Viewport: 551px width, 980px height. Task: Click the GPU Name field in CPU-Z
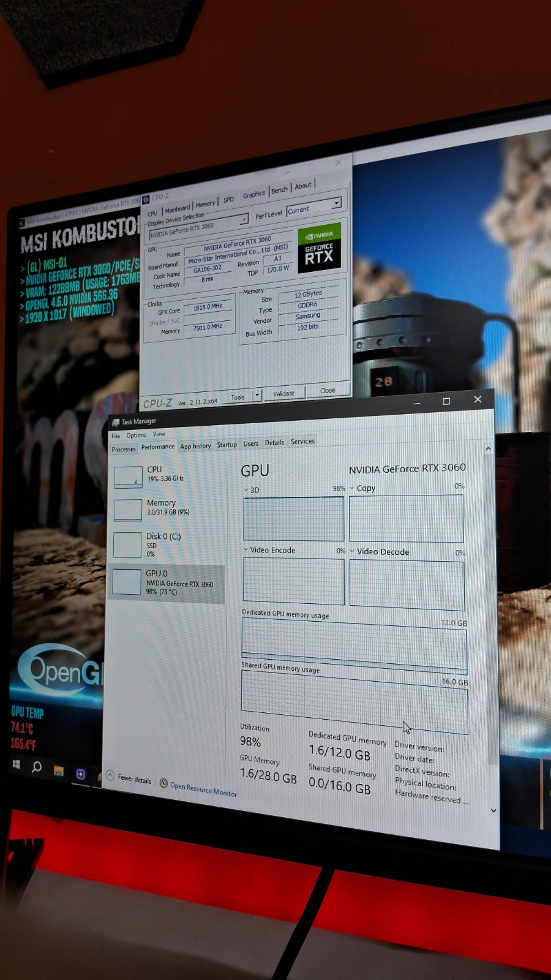pos(238,243)
